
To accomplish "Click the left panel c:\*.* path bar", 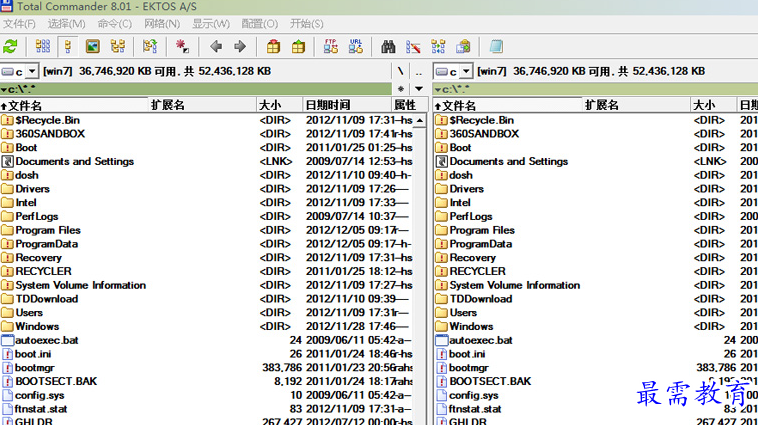I will click(x=196, y=89).
